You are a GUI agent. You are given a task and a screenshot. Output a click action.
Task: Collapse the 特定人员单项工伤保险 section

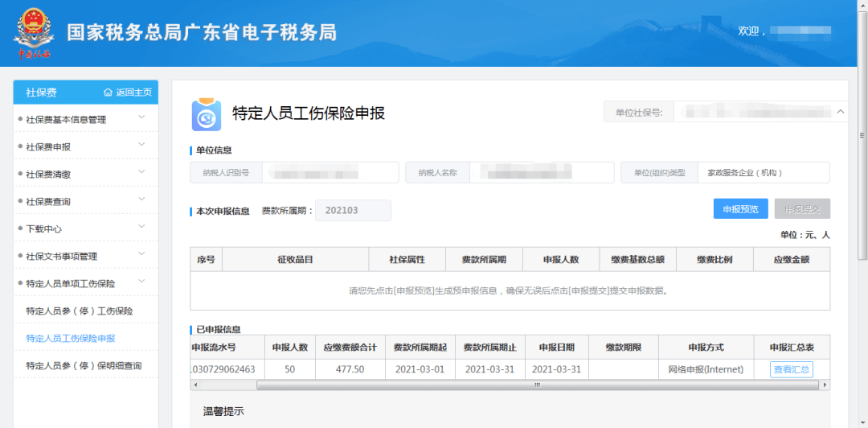tap(141, 282)
